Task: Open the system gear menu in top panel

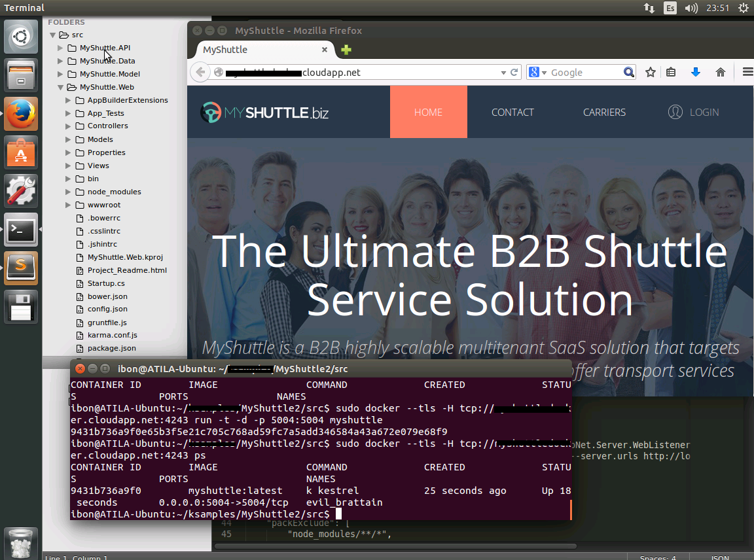Action: tap(744, 8)
